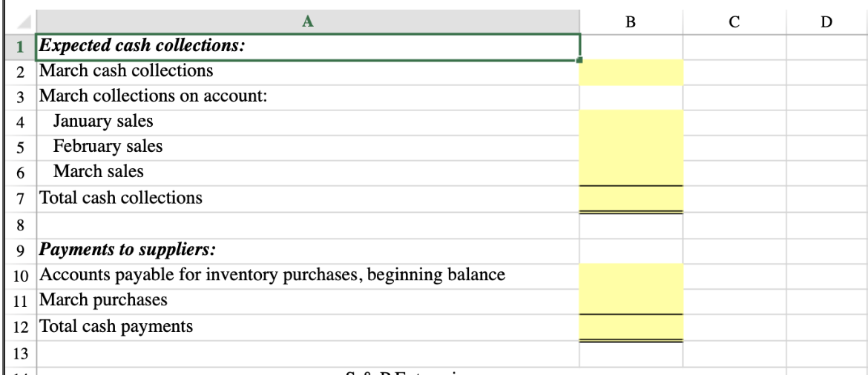Select row 9 header
868x375 pixels.
[x=21, y=250]
